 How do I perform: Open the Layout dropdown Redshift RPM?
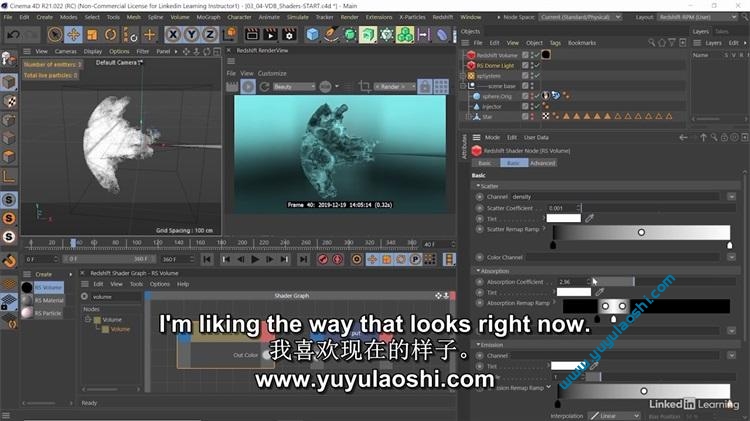(x=698, y=17)
